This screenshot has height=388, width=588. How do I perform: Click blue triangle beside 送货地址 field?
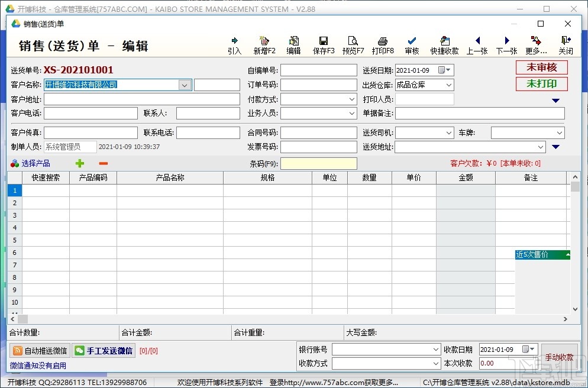click(555, 147)
